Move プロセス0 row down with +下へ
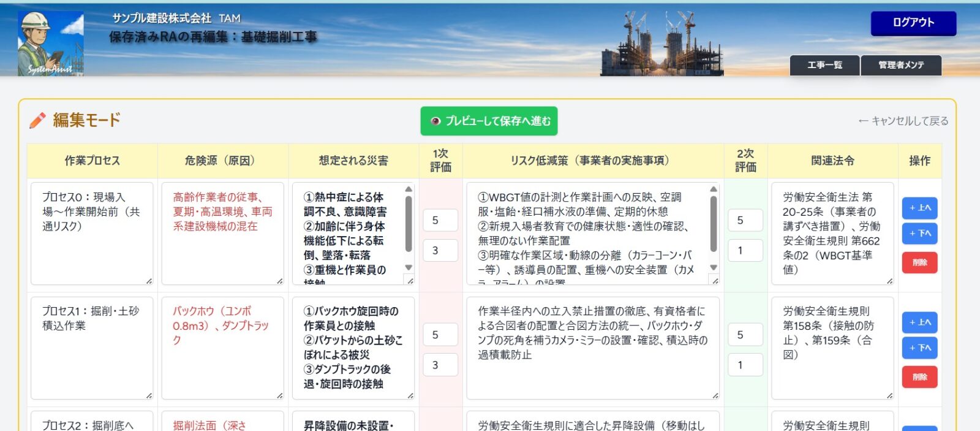Screen dimensions: 980x431 (919, 234)
